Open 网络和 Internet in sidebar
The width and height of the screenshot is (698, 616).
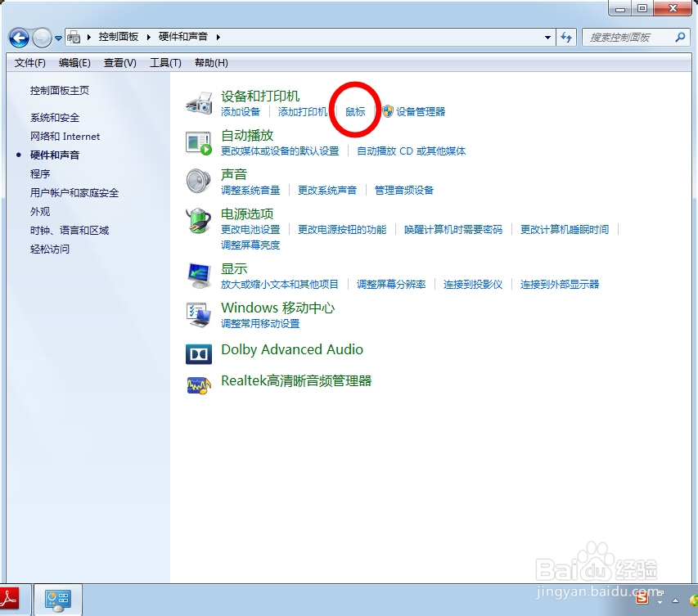pyautogui.click(x=65, y=136)
